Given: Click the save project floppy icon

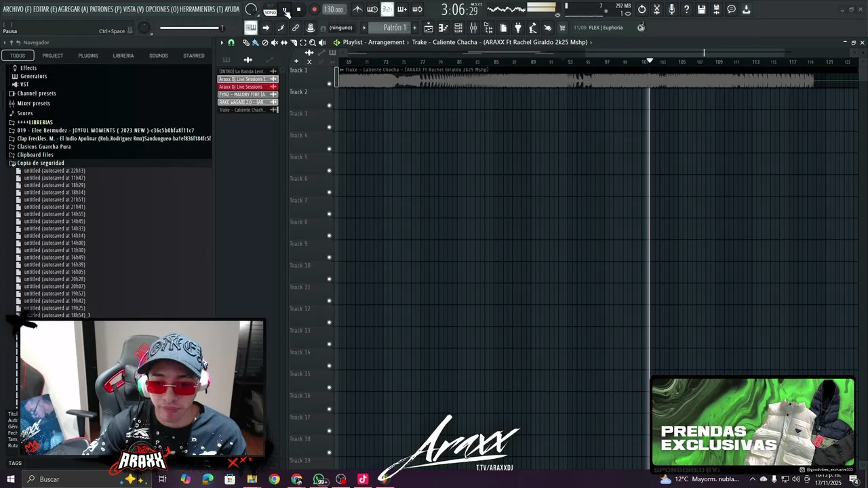Looking at the screenshot, I should click(702, 9).
